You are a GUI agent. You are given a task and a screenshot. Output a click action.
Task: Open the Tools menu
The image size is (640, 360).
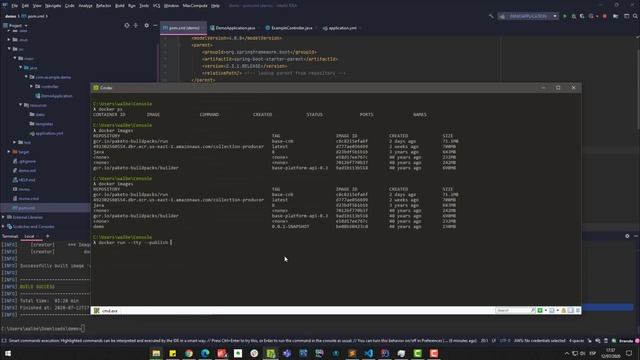click(x=144, y=6)
